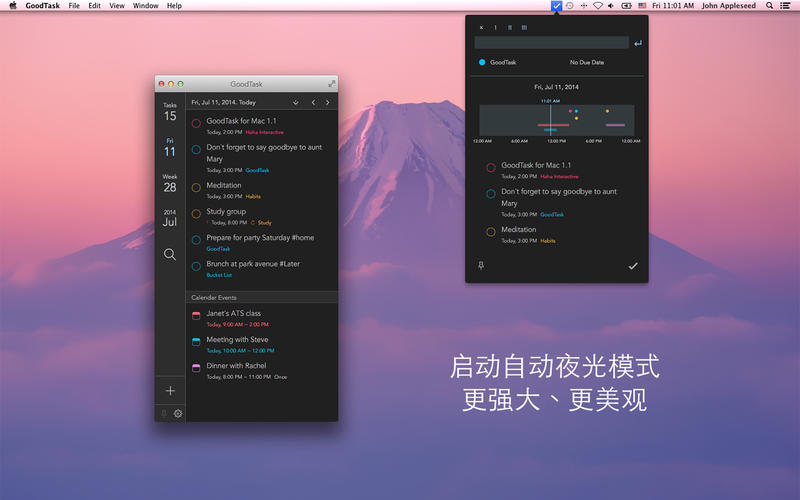Click Fri, Jul 11, 2014 popover date heading
The width and height of the screenshot is (800, 500).
[x=556, y=87]
